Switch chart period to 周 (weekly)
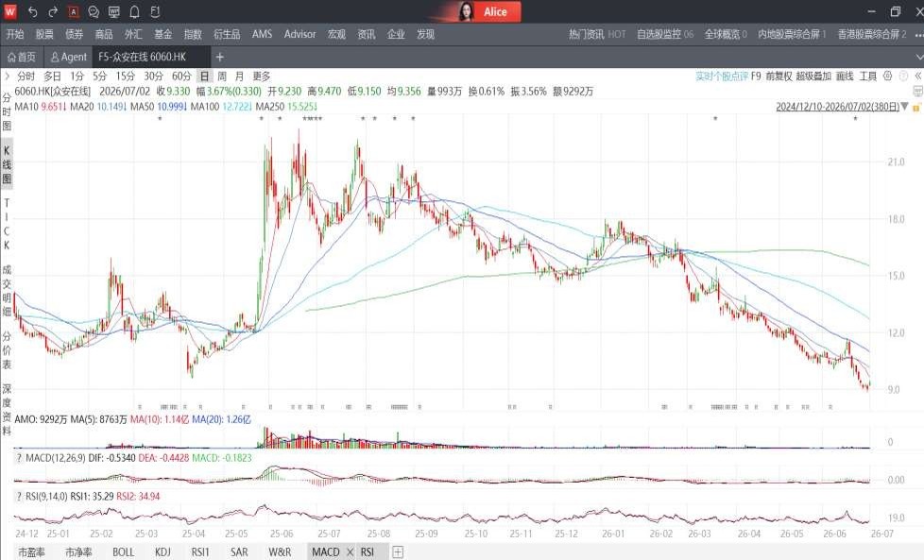The width and height of the screenshot is (924, 560). 222,76
